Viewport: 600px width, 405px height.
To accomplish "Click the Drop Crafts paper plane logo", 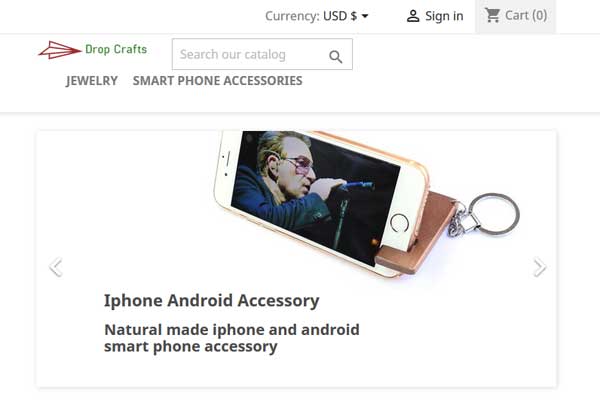I will click(59, 50).
